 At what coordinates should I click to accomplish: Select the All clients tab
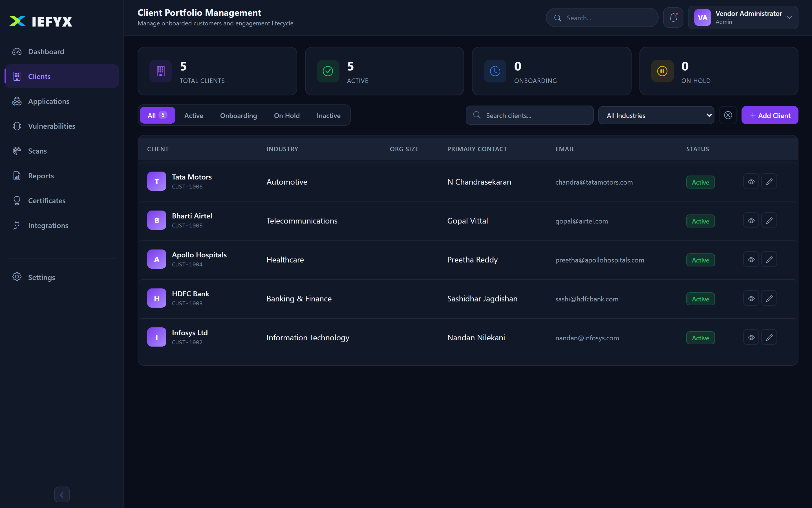point(157,115)
